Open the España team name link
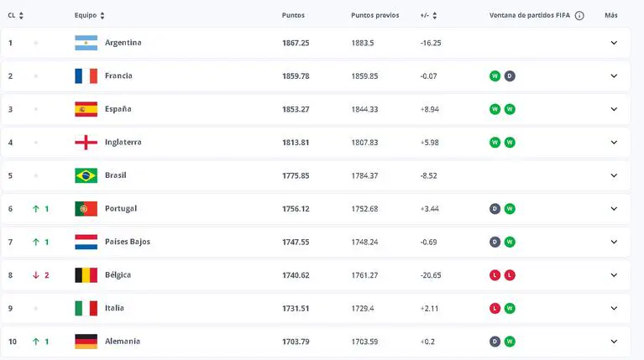This screenshot has height=360, width=644. tap(118, 109)
